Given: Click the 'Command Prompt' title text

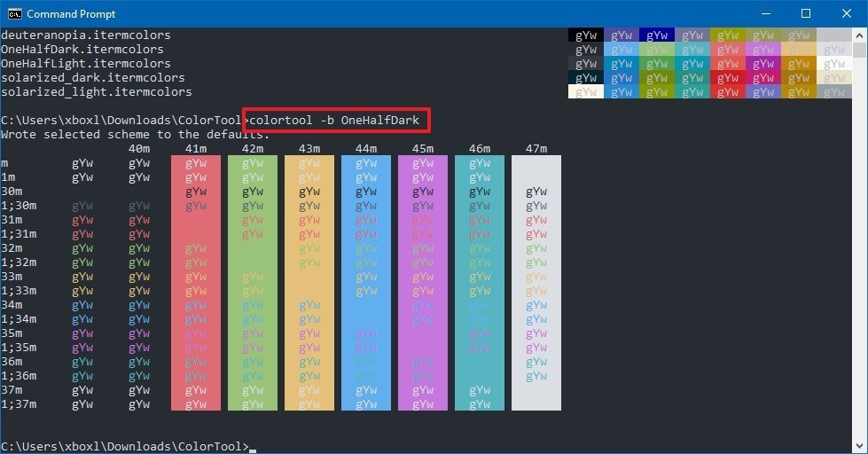Looking at the screenshot, I should 71,14.
